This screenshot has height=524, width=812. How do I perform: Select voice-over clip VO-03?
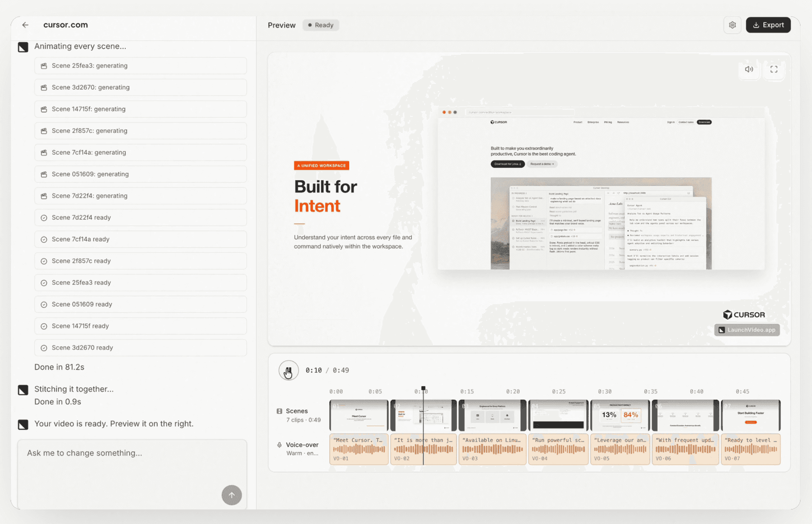pyautogui.click(x=492, y=449)
